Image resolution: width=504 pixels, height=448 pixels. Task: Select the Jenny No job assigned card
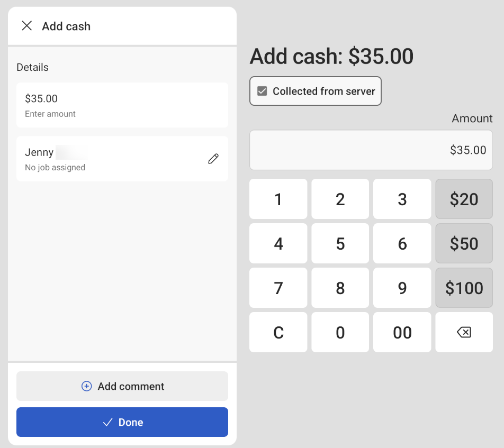click(x=122, y=159)
